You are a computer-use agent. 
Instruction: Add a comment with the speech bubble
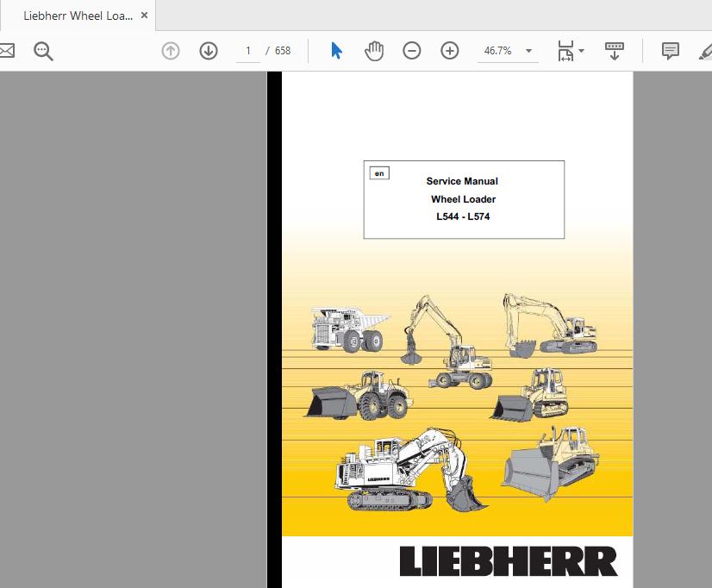tap(671, 51)
